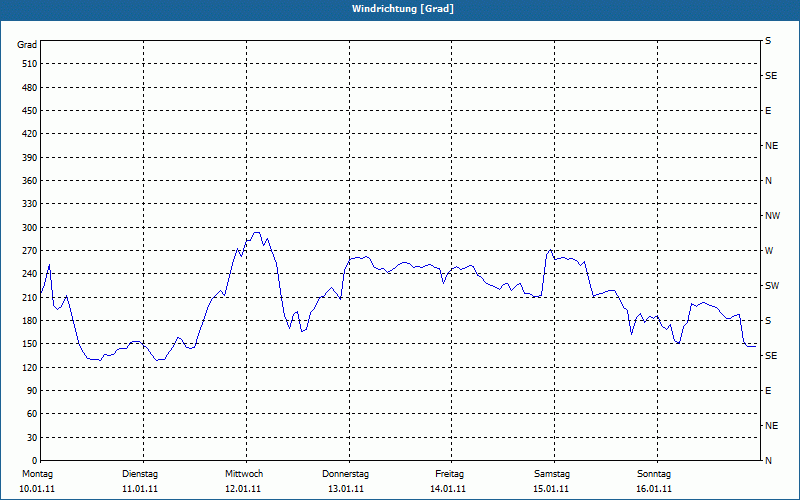
Task: Select the E compass label at the 90 gridline
Action: click(768, 391)
